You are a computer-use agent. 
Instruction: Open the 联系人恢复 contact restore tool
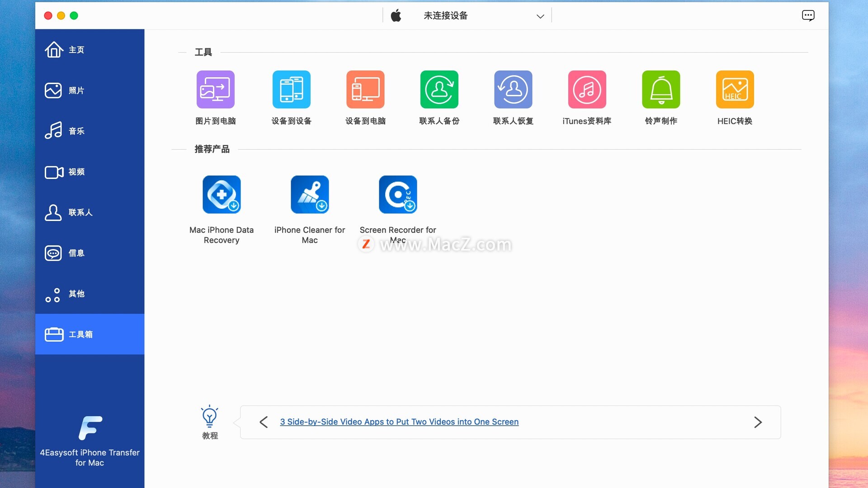(x=513, y=89)
